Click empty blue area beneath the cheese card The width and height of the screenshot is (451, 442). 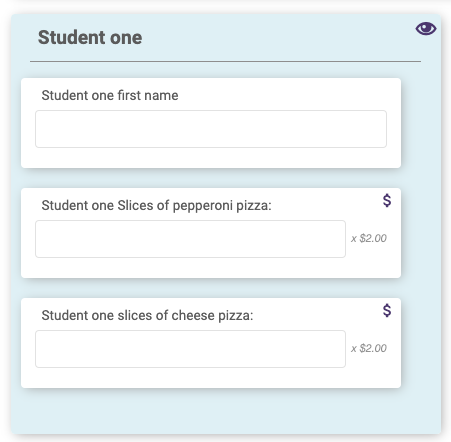pos(226,411)
